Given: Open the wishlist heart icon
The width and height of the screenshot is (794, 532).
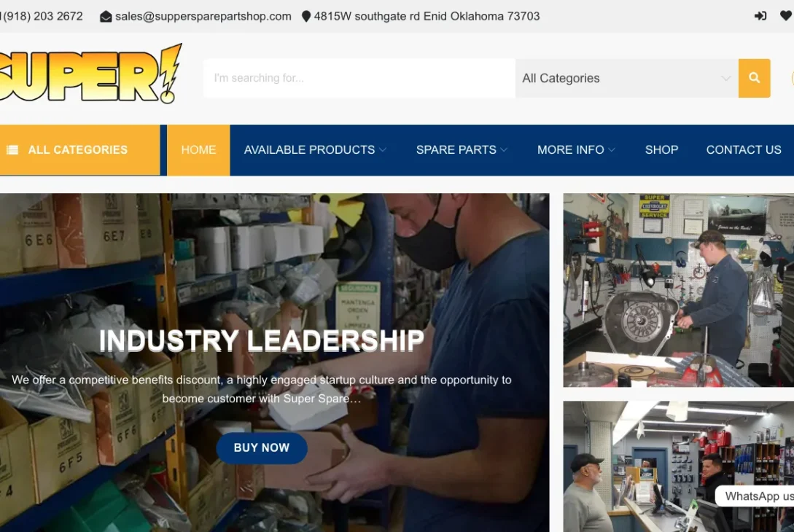Looking at the screenshot, I should pos(786,16).
